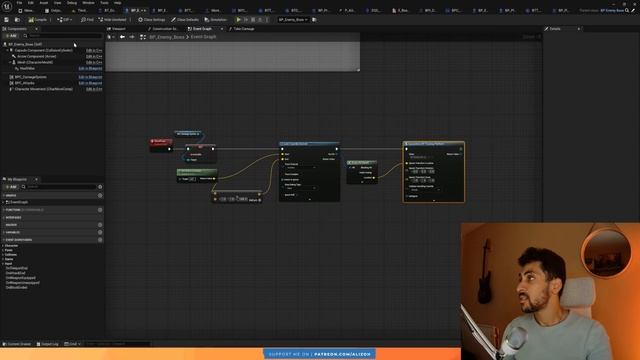The image size is (640, 360).
Task: Click the graph navigate back arrow
Action: [x=122, y=37]
